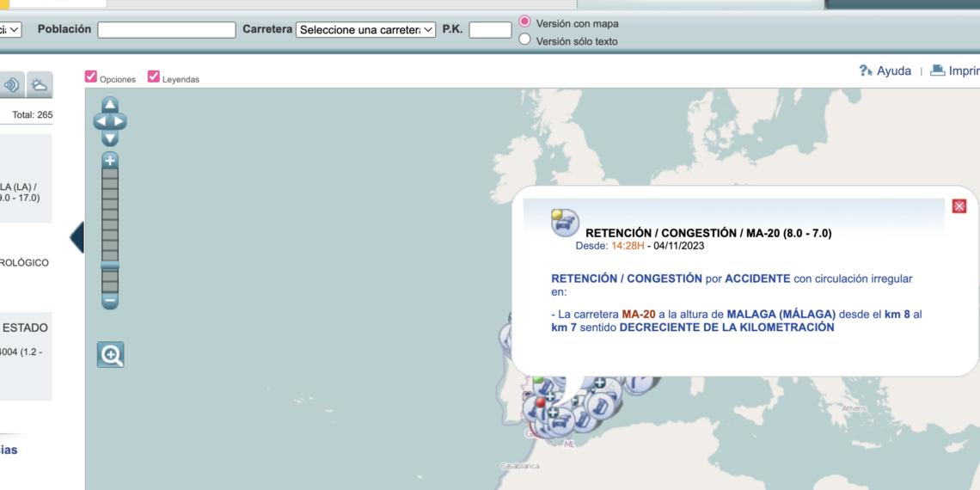The width and height of the screenshot is (980, 490).
Task: Select 'Versión con mapa' radio button
Action: pos(524,21)
